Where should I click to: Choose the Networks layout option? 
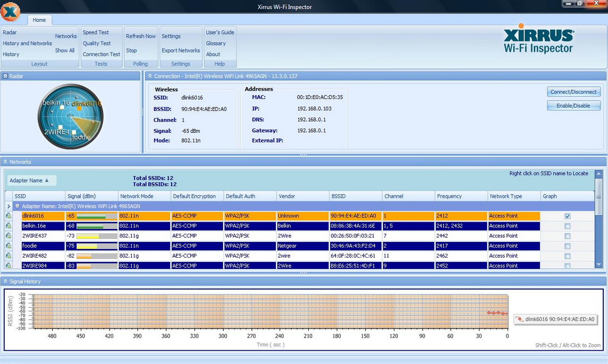[x=66, y=36]
